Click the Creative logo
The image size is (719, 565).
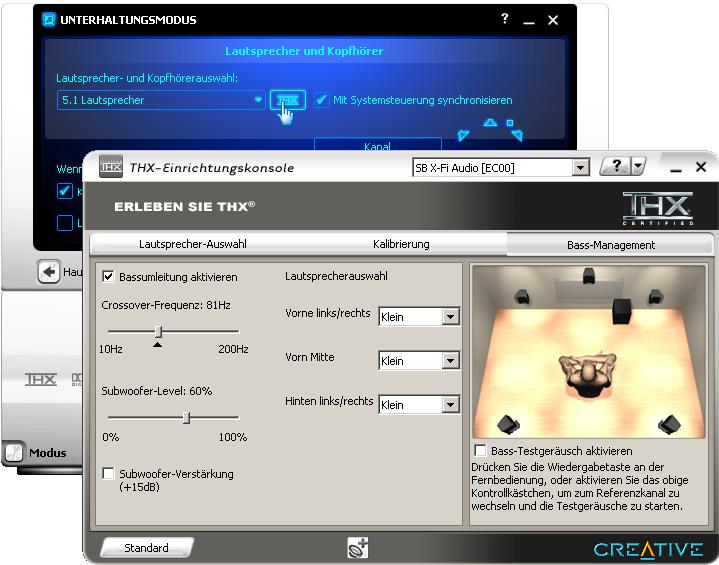(x=648, y=549)
